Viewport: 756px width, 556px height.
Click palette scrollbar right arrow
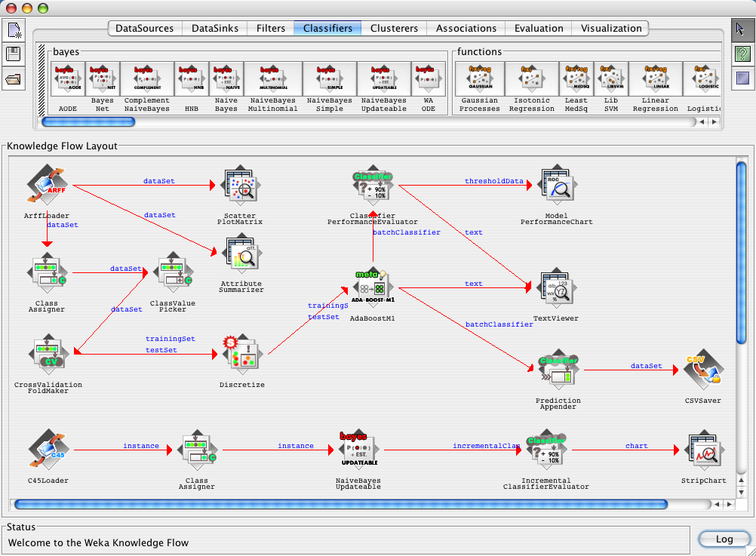[x=715, y=122]
